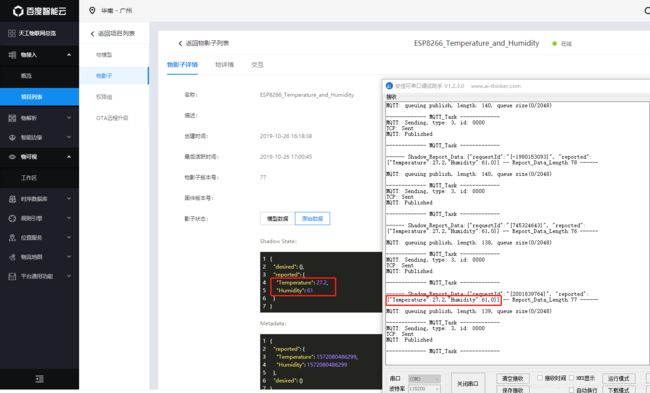650x393 pixels.
Task: Click the 运行模式 button
Action: (618, 378)
